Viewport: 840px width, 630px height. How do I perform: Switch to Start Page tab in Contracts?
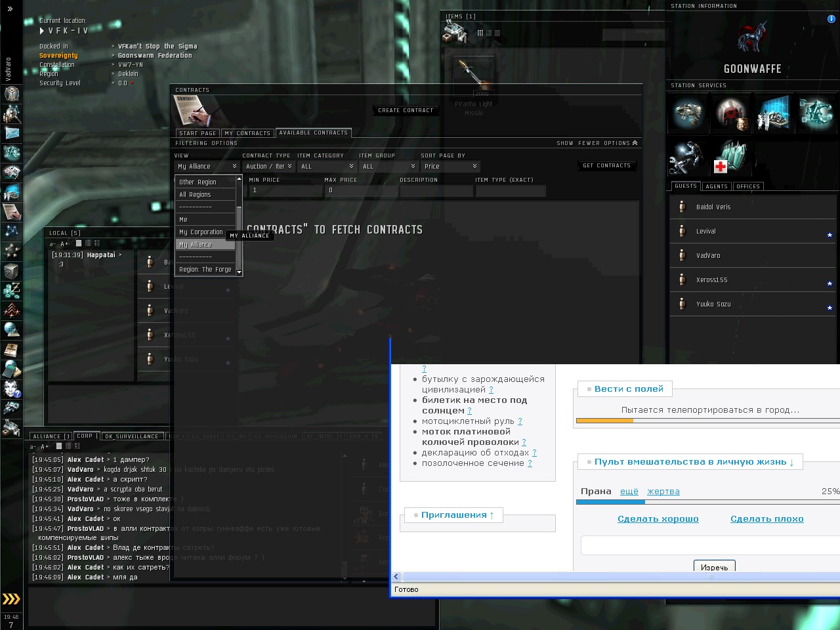pyautogui.click(x=198, y=133)
